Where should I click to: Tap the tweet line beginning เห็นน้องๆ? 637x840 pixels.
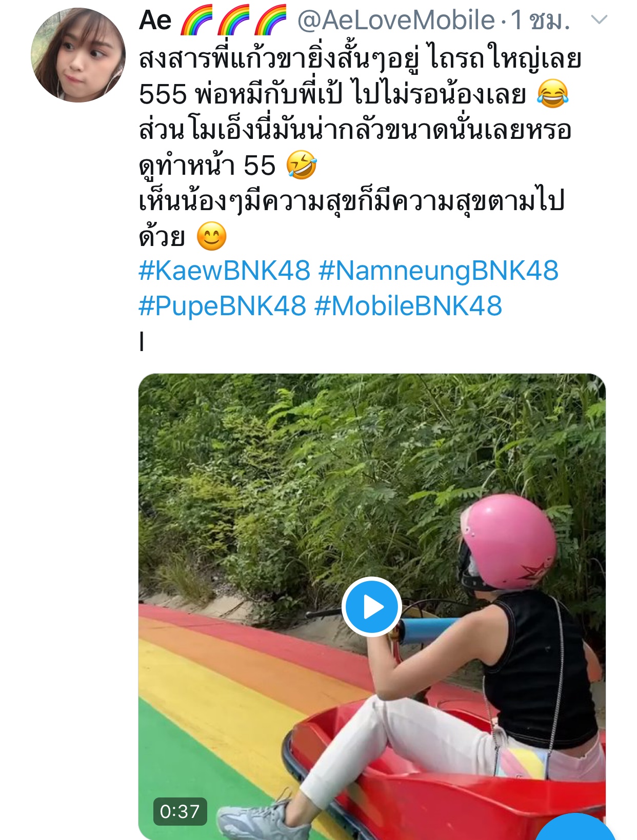point(351,201)
